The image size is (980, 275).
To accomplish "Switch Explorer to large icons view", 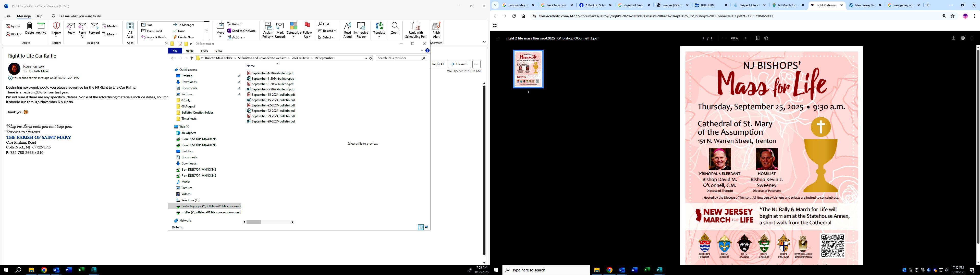I will point(426,227).
